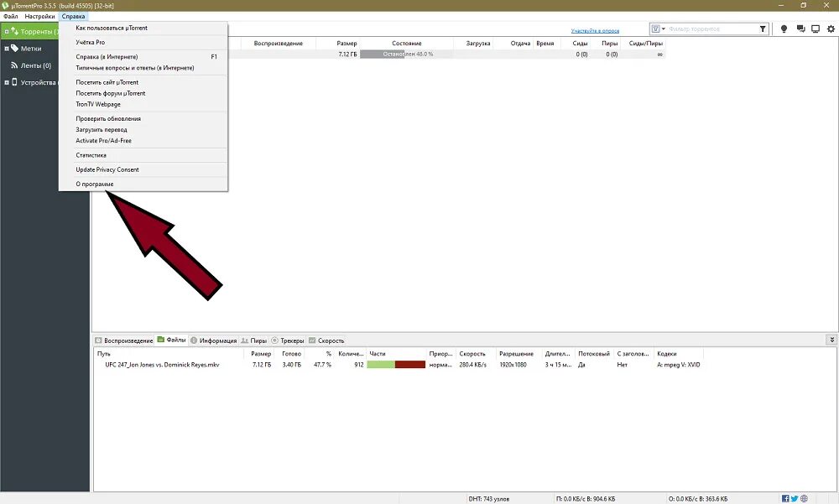Click the green folder icon on Файлы tab
Image resolution: width=839 pixels, height=504 pixels.
click(160, 340)
